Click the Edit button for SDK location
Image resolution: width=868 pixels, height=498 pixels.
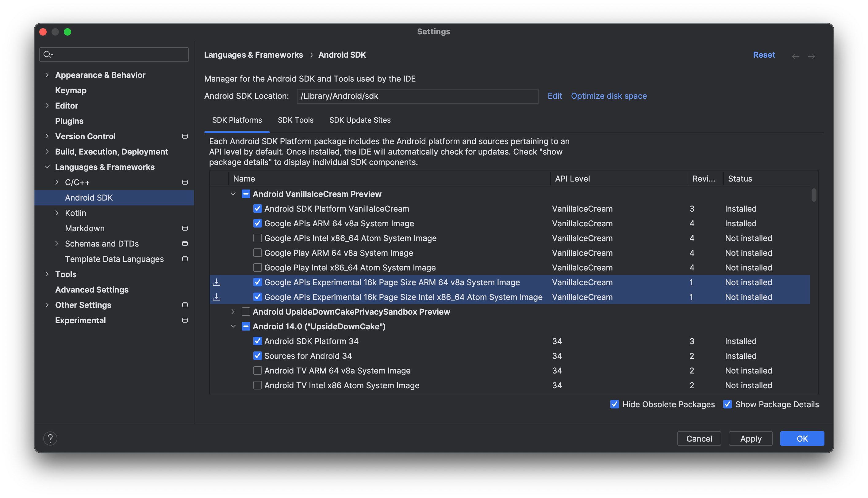[x=554, y=95]
